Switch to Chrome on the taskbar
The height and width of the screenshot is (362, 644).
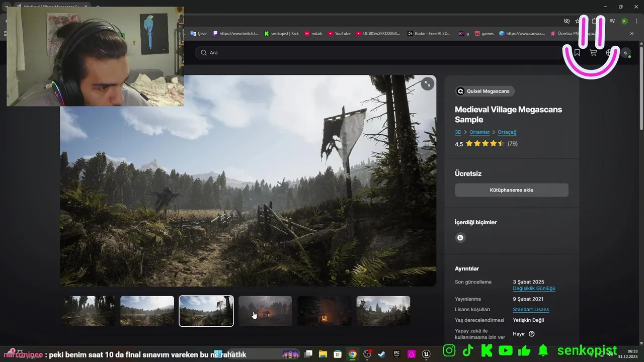tap(353, 354)
